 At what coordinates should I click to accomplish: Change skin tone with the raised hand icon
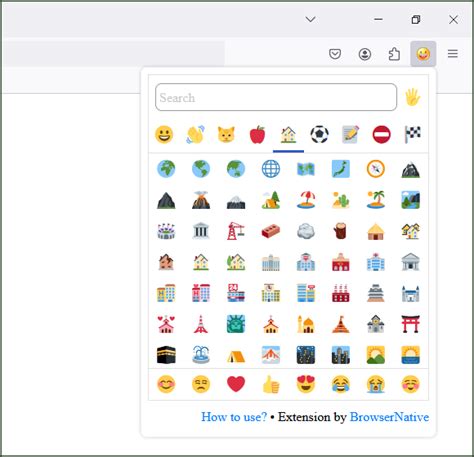coord(413,97)
